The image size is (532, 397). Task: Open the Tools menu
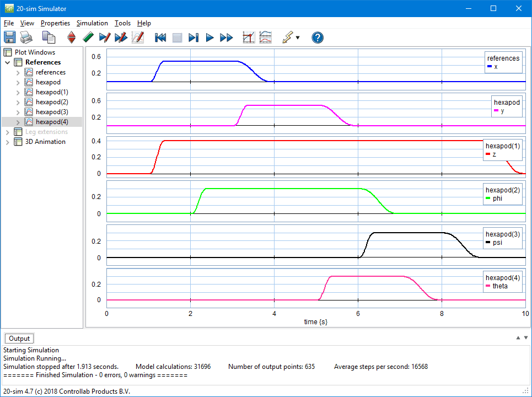122,23
